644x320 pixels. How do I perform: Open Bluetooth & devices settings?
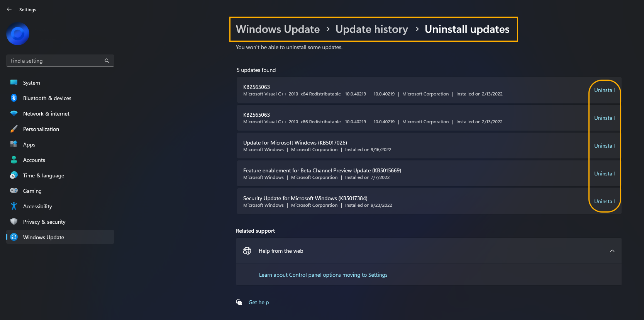(60, 98)
